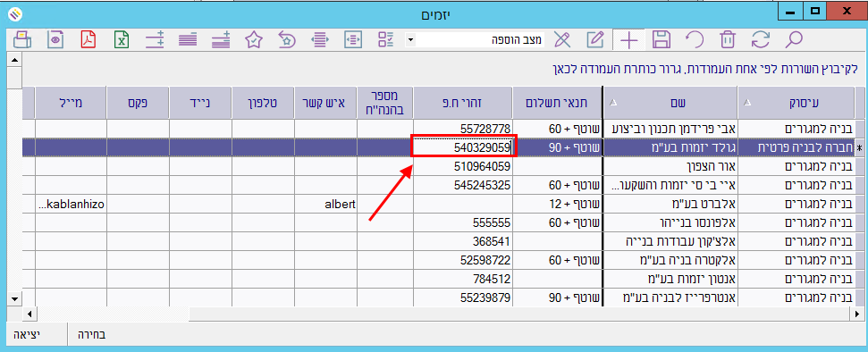The image size is (868, 352).
Task: Click the plus add-record icon
Action: coord(628,40)
